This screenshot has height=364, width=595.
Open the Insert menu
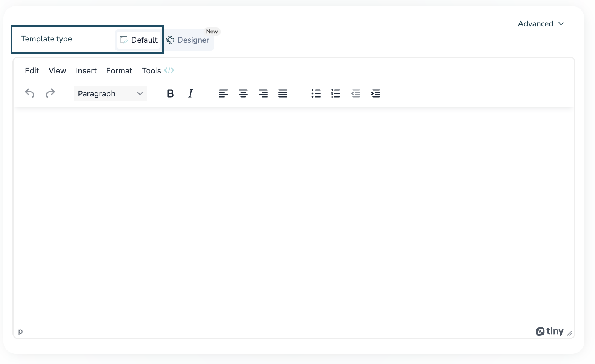[x=86, y=71]
